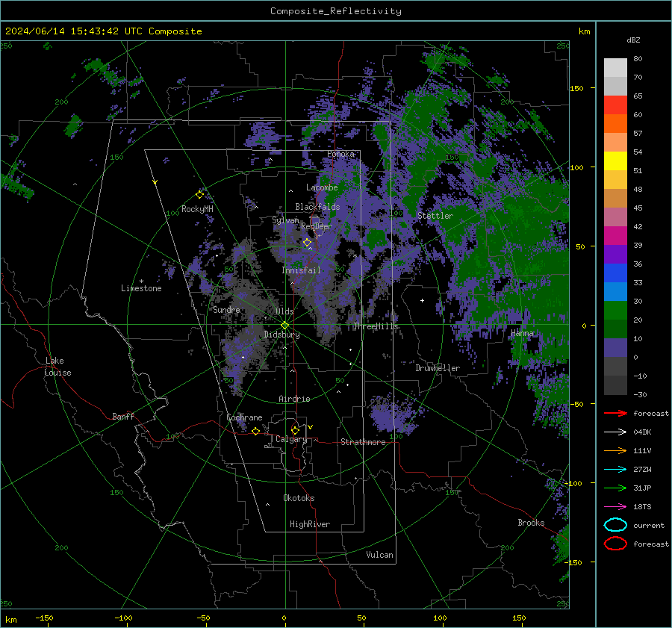This screenshot has width=672, height=628.
Task: Select the light gray 70-80 dBZ swatch
Action: 615,68
